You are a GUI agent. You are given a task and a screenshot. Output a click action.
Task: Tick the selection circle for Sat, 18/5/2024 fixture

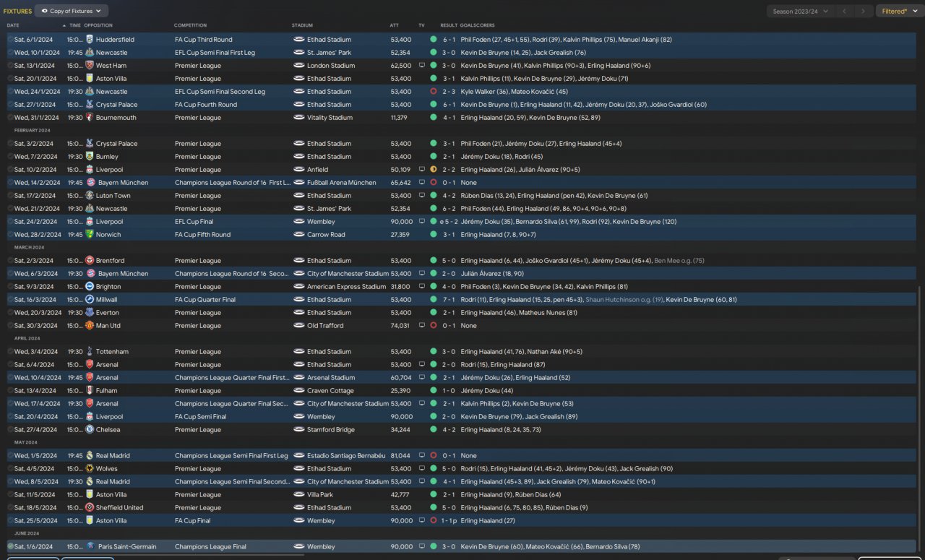point(10,508)
